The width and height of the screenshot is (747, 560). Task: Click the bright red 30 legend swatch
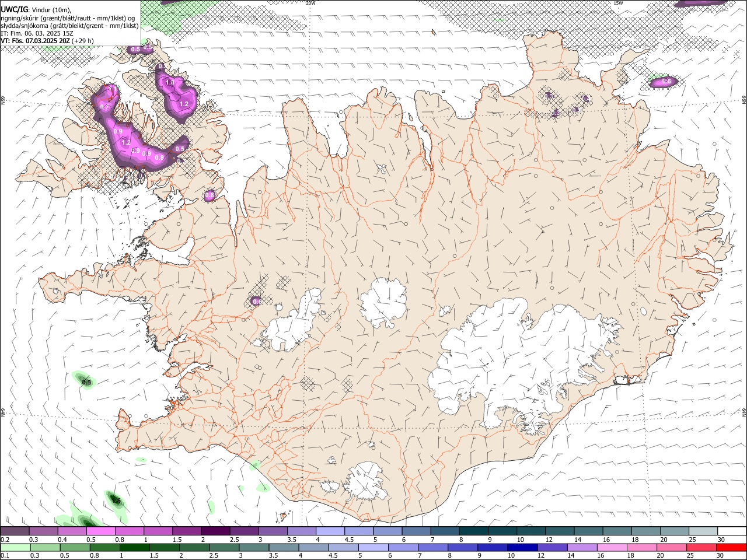(731, 547)
